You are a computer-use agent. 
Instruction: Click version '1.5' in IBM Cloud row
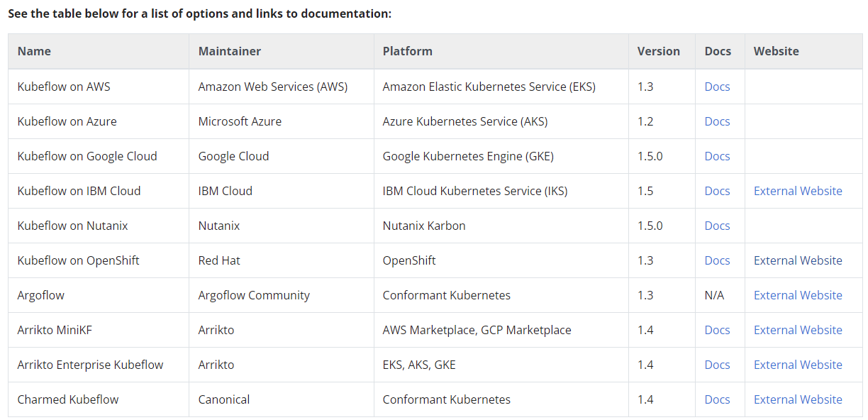pos(662,191)
